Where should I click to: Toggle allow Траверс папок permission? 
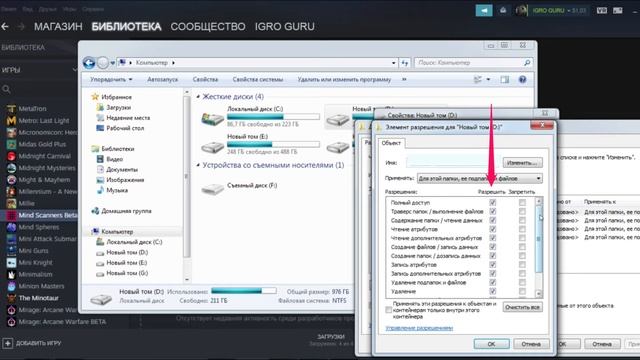[x=493, y=211]
